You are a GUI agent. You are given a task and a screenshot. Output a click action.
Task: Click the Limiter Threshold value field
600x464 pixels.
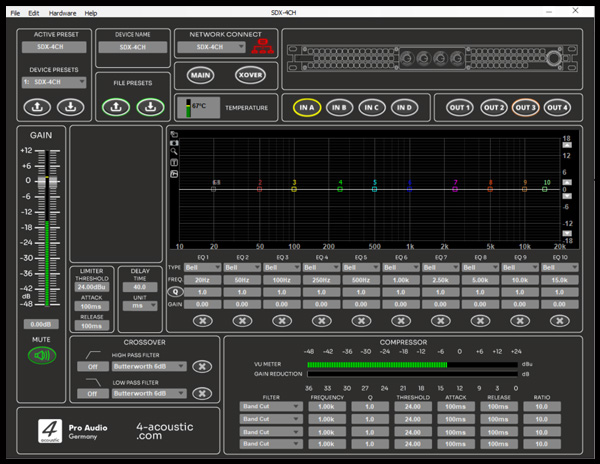click(91, 287)
